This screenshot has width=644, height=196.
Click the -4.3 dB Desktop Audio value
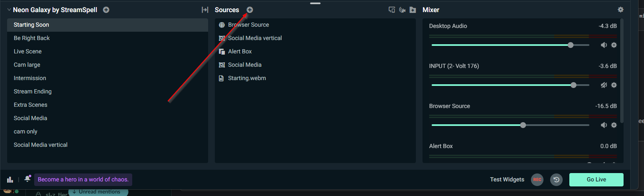(607, 26)
